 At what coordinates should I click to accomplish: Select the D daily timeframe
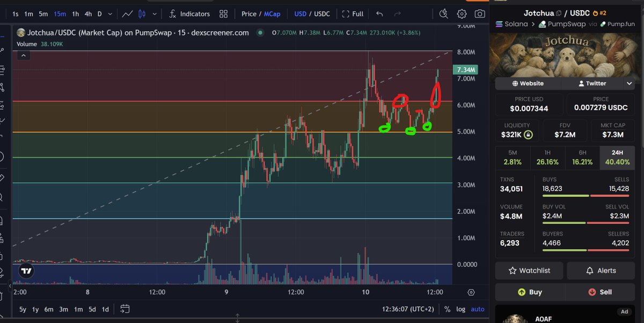coord(100,14)
